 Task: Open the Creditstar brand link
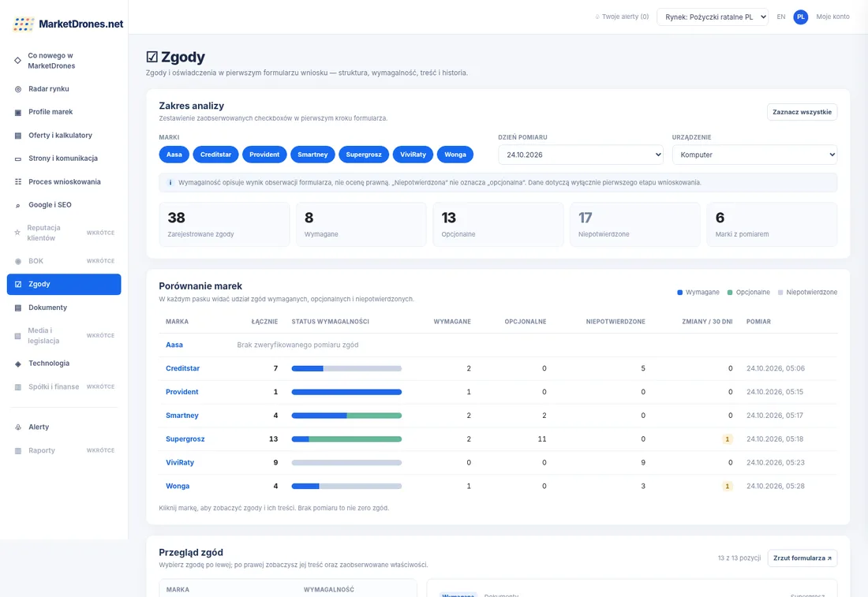(x=183, y=368)
